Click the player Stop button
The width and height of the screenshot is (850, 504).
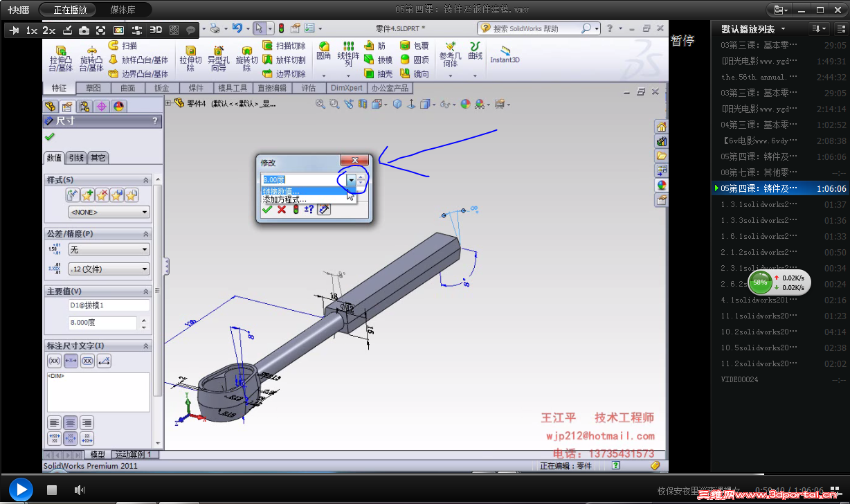tap(51, 490)
